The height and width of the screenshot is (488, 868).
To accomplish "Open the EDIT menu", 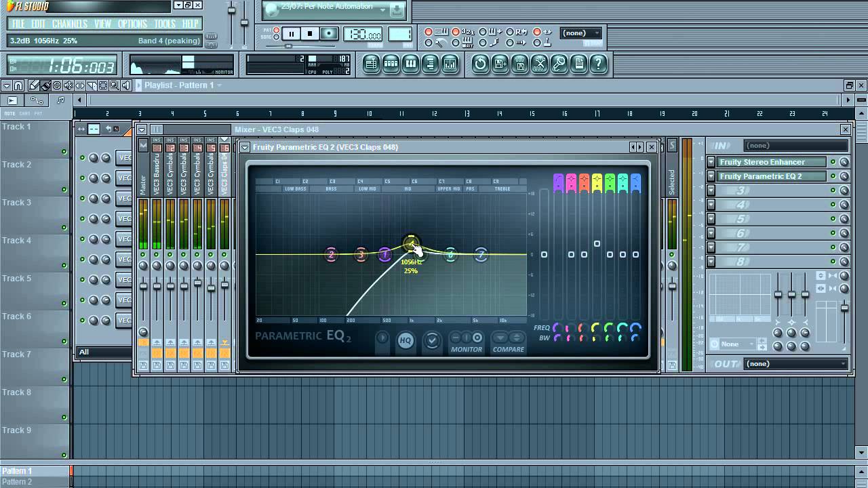I will [x=39, y=24].
